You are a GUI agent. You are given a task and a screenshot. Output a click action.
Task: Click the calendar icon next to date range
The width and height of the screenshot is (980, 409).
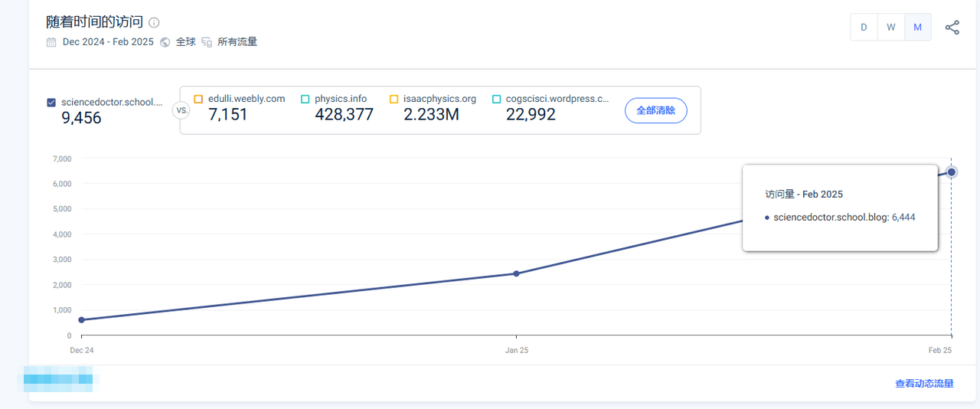tap(51, 42)
